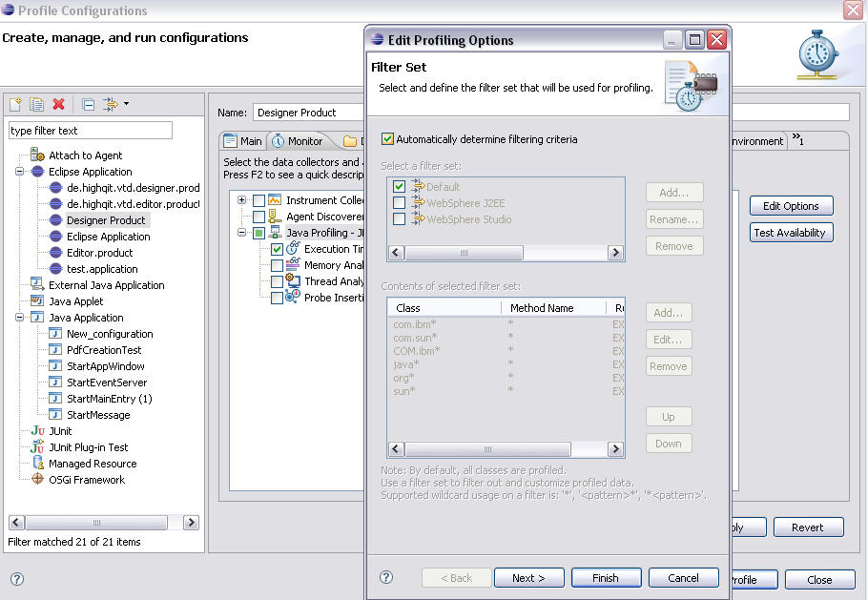Click the Filter configurations toolbar icon
The width and height of the screenshot is (868, 600).
tap(110, 104)
